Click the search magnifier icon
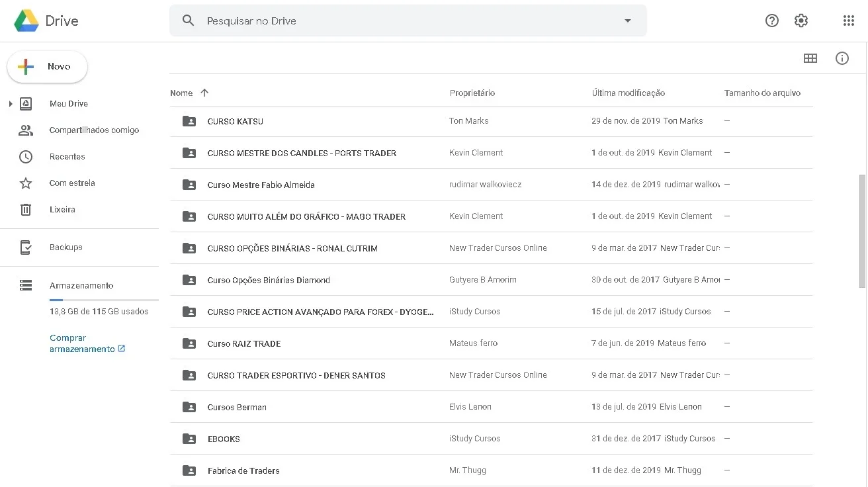Image resolution: width=868 pixels, height=487 pixels. coord(189,21)
